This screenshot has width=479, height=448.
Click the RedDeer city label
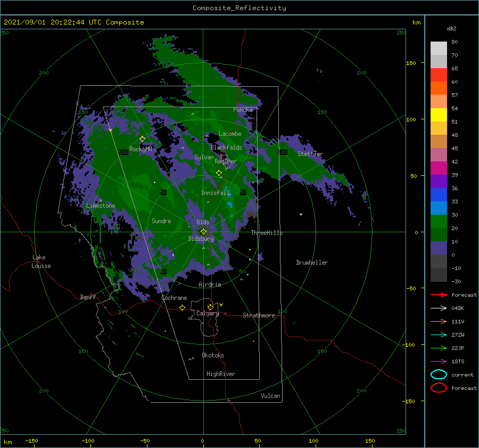tap(226, 161)
